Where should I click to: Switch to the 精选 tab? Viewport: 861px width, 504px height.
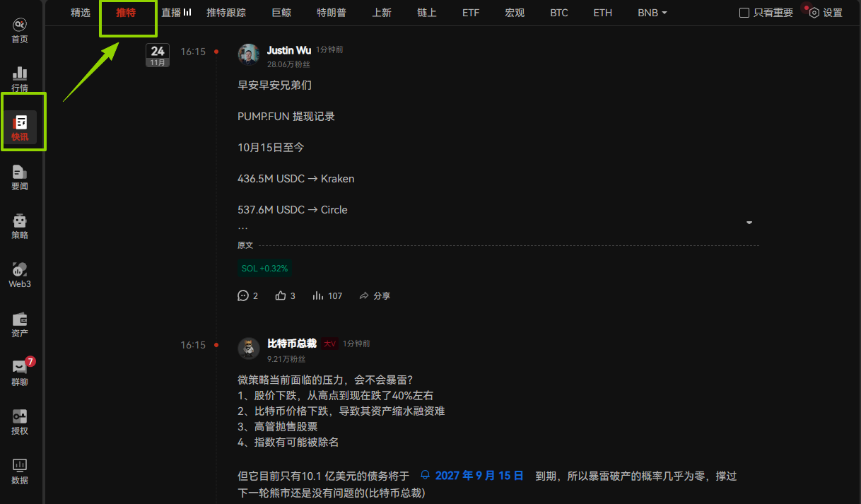pyautogui.click(x=81, y=13)
